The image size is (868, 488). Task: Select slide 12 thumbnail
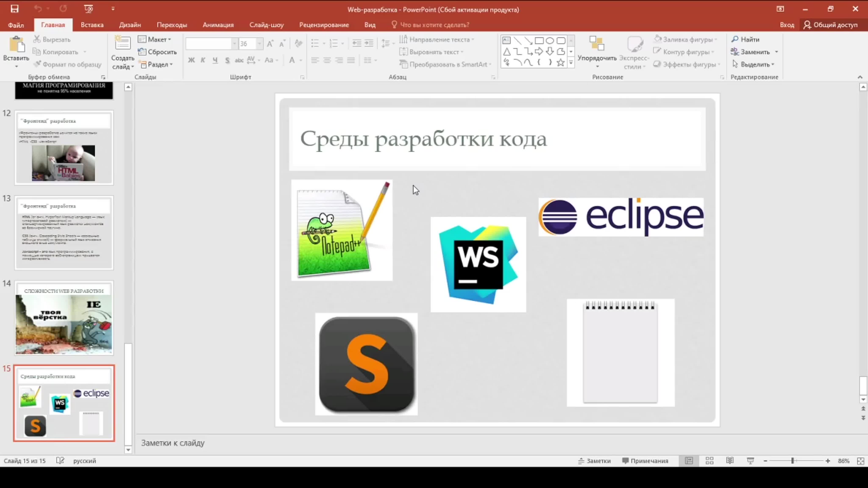point(64,148)
